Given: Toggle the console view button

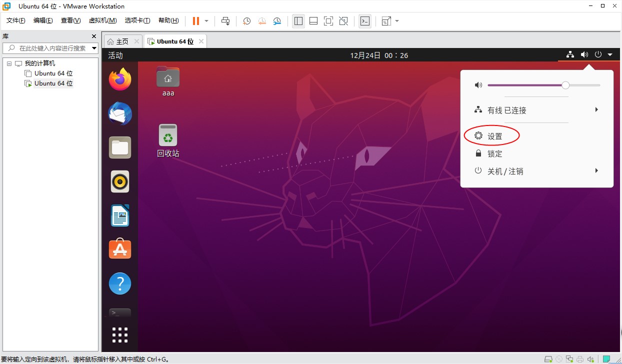Looking at the screenshot, I should (364, 21).
